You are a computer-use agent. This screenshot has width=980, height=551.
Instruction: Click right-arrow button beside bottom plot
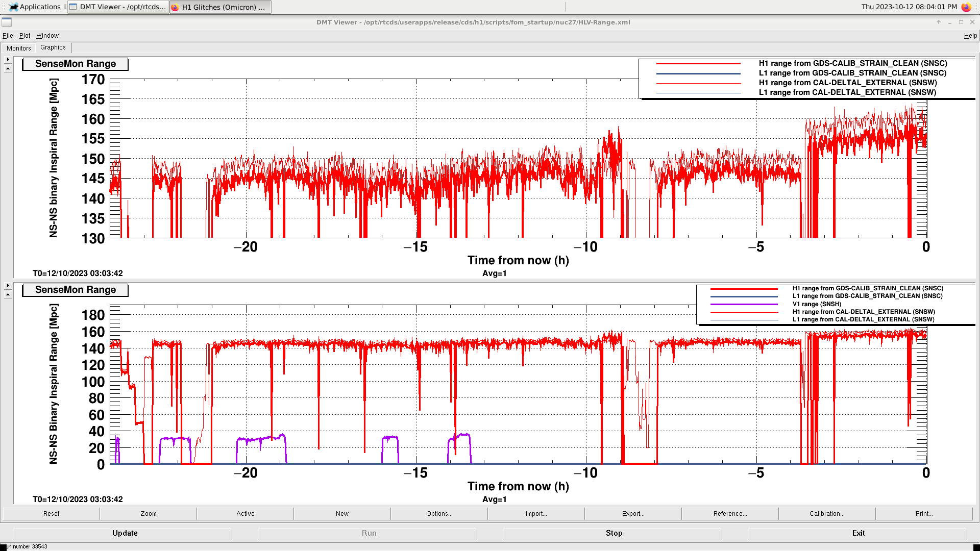pyautogui.click(x=8, y=286)
